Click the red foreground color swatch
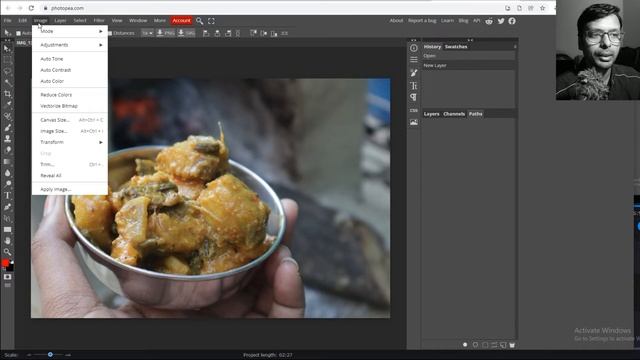 coord(5,263)
